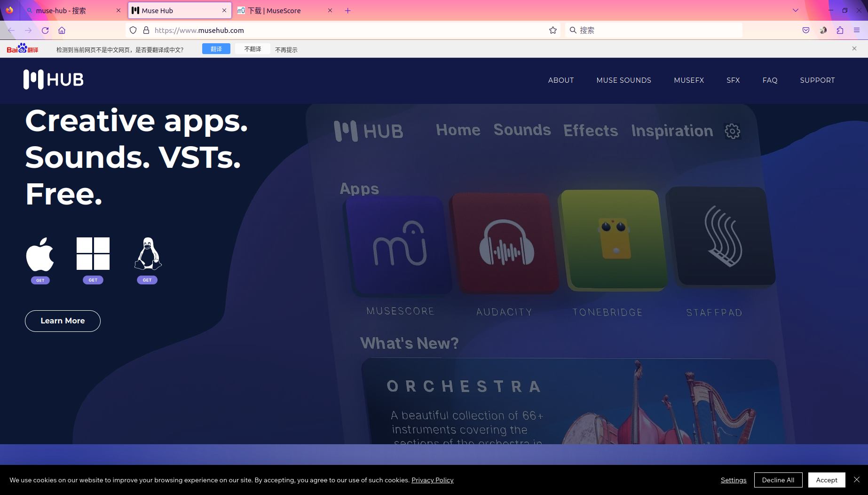Reload the current page
The height and width of the screenshot is (495, 868).
coord(45,31)
